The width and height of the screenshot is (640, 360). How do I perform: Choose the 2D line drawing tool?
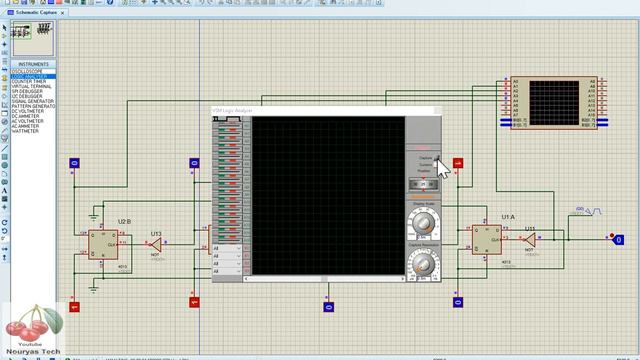pyautogui.click(x=4, y=149)
